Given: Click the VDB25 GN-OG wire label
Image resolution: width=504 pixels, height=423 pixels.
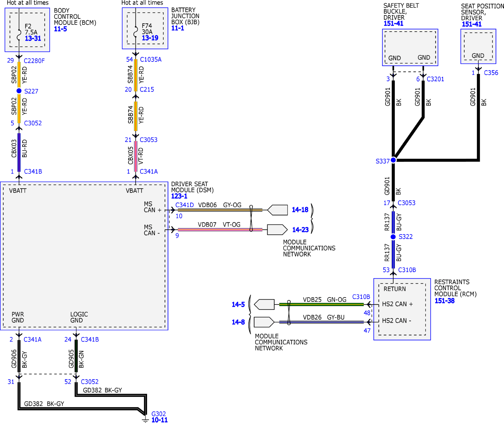Looking at the screenshot, I should [x=325, y=300].
